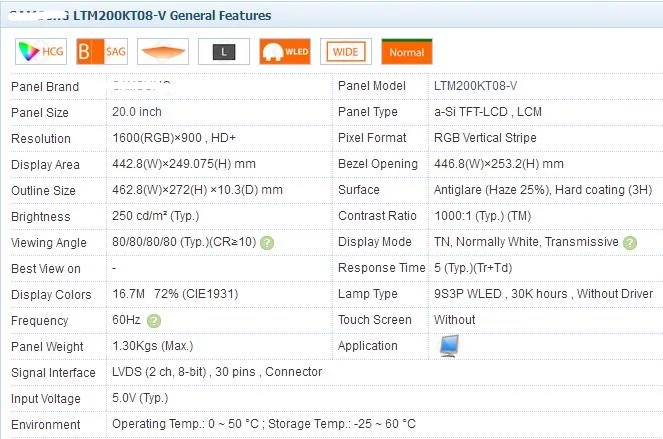Select the outline size '462.8(W)×272(H) ×10.3(D) mm'
Viewport: 663px width, 439px height.
tap(197, 190)
